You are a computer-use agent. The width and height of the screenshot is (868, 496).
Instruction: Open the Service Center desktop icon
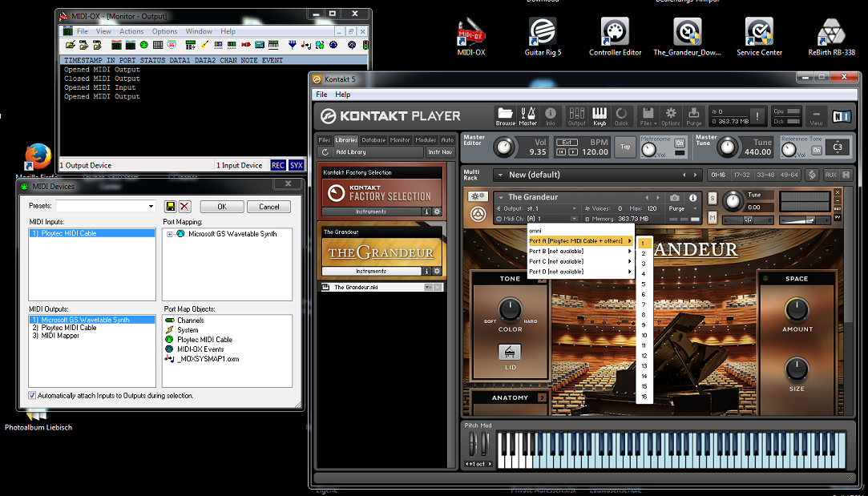tap(759, 36)
